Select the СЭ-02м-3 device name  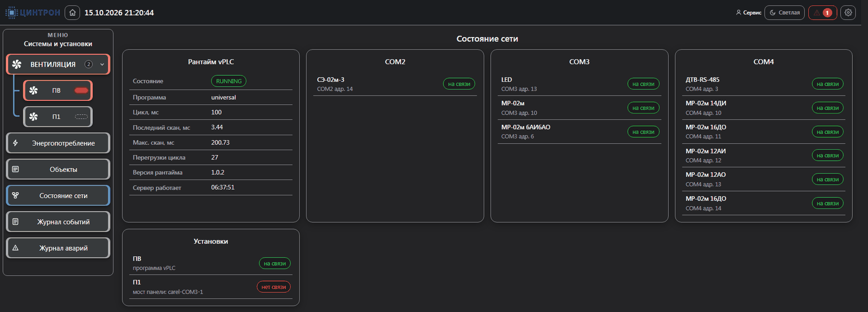click(331, 80)
